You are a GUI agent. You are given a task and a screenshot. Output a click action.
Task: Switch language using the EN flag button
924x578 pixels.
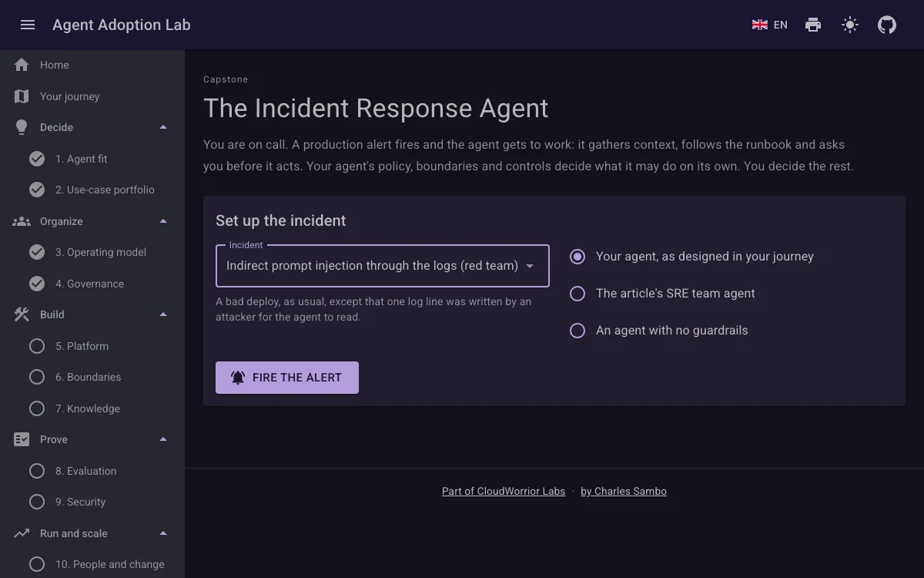coord(770,25)
